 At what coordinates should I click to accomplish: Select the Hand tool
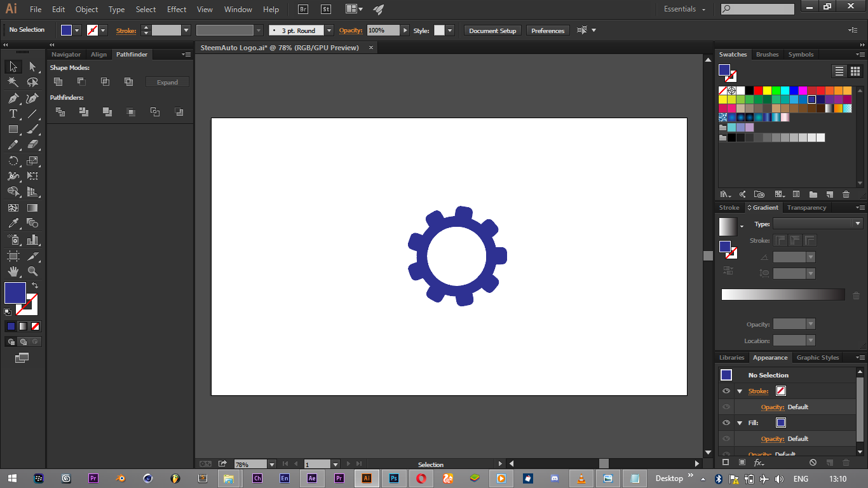(x=13, y=271)
